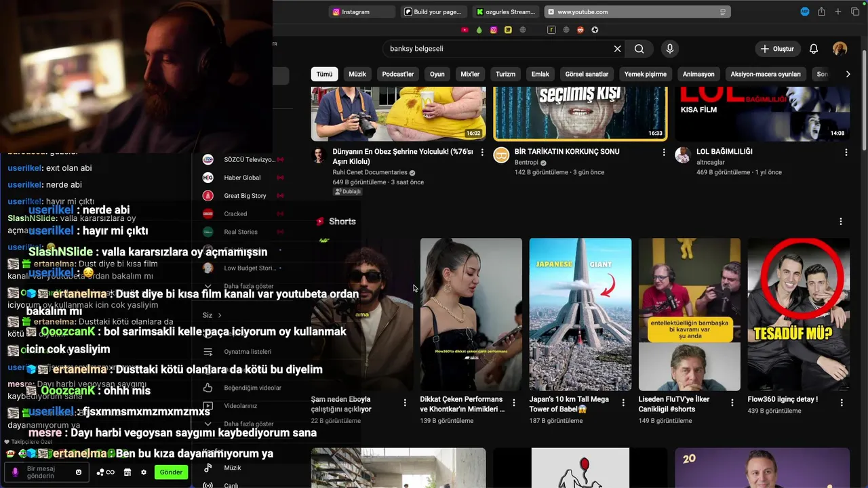Open the chat shop icon
The height and width of the screenshot is (488, 868).
[127, 472]
